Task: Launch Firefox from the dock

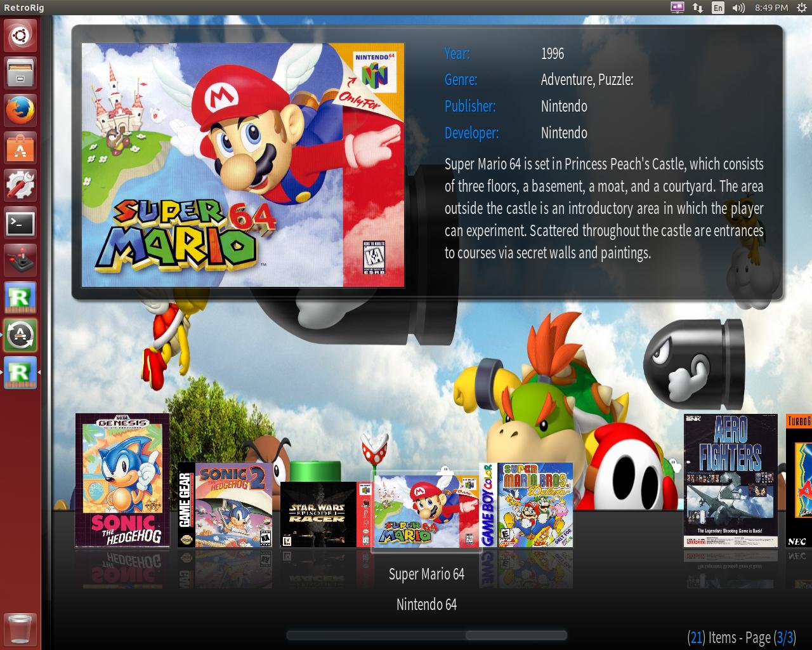Action: 20,110
